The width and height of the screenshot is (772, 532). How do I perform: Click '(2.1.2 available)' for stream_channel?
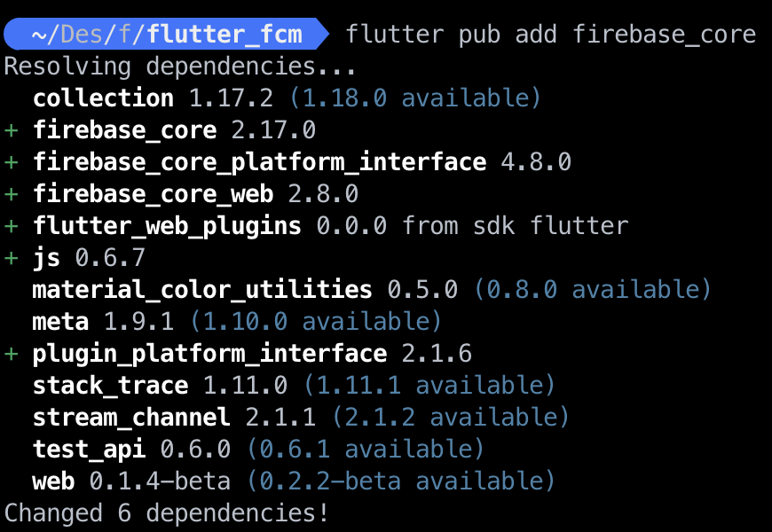[451, 418]
